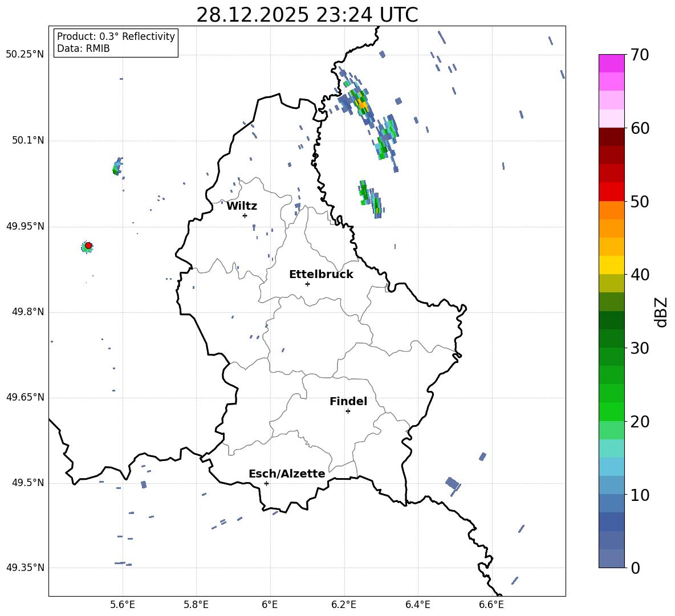Click the Wiltz station cross marker

tap(245, 215)
